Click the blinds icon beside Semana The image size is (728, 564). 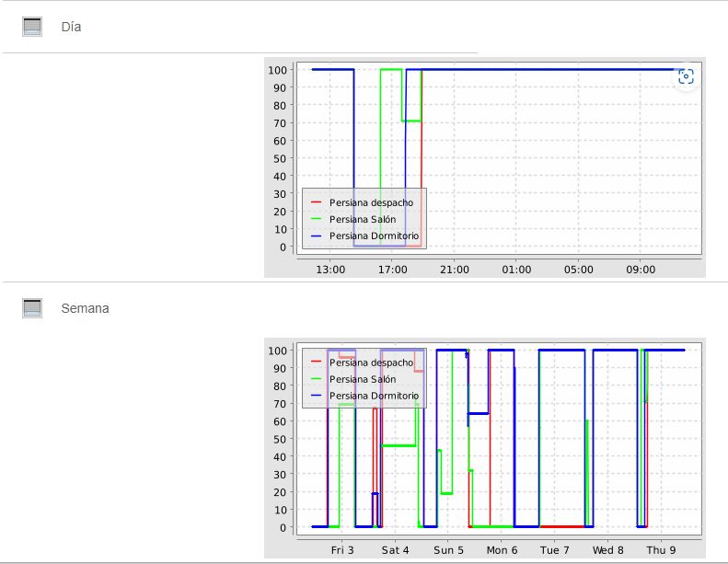point(32,308)
